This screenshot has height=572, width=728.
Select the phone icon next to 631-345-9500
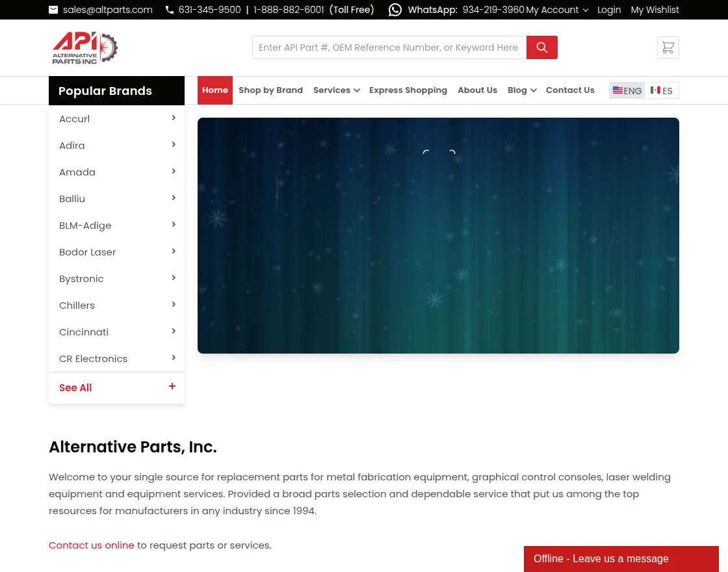169,10
